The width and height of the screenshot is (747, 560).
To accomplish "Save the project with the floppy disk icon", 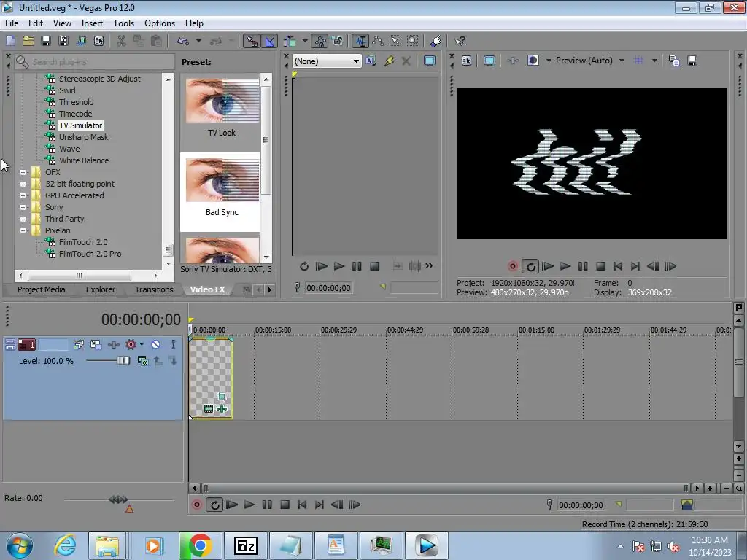I will [x=46, y=41].
